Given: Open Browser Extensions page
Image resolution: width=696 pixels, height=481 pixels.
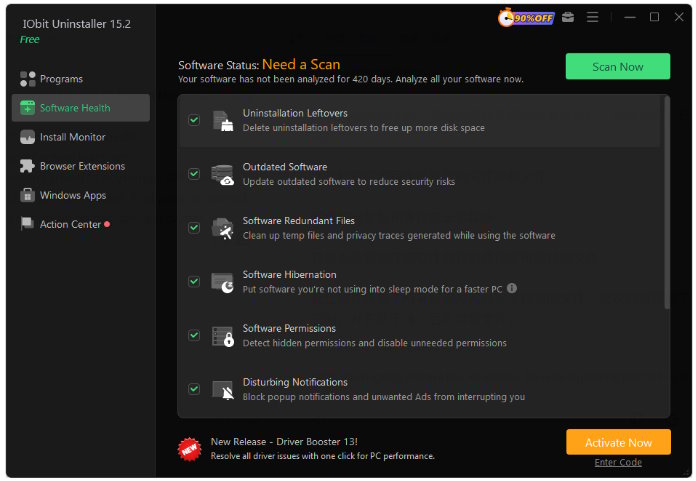Looking at the screenshot, I should (x=81, y=166).
